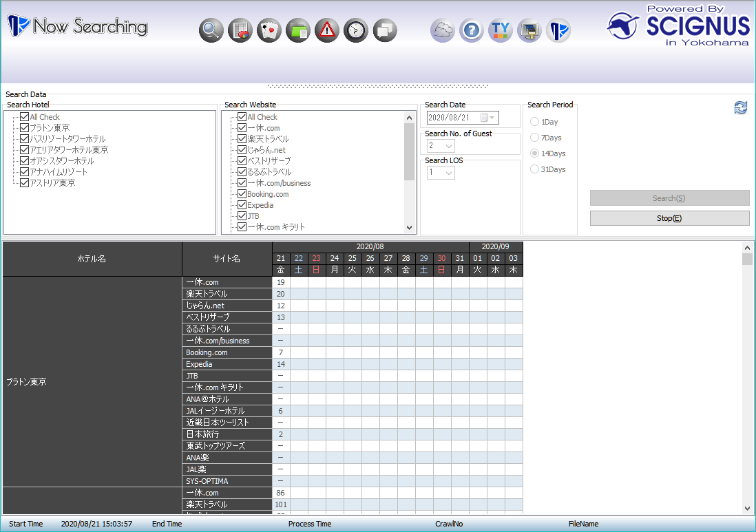Click the red warning triangle icon
Image resolution: width=756 pixels, height=532 pixels.
pyautogui.click(x=327, y=30)
